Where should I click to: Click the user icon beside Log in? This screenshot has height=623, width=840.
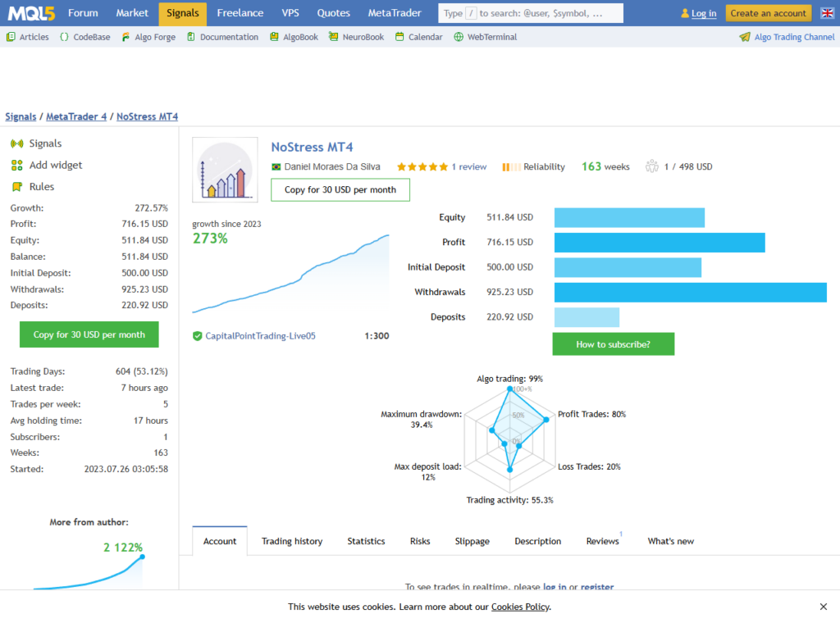(x=685, y=13)
